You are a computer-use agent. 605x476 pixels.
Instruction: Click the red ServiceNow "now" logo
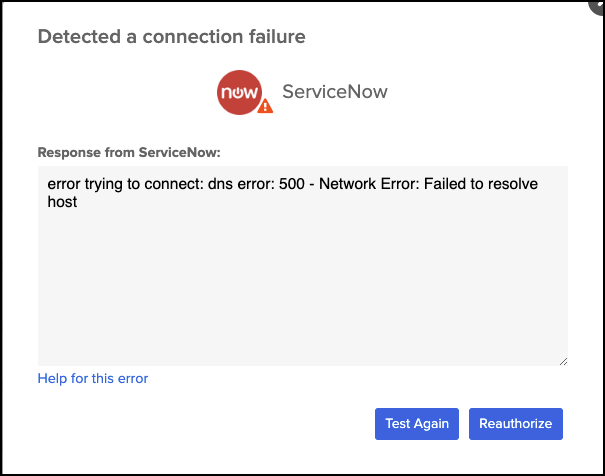coord(239,90)
